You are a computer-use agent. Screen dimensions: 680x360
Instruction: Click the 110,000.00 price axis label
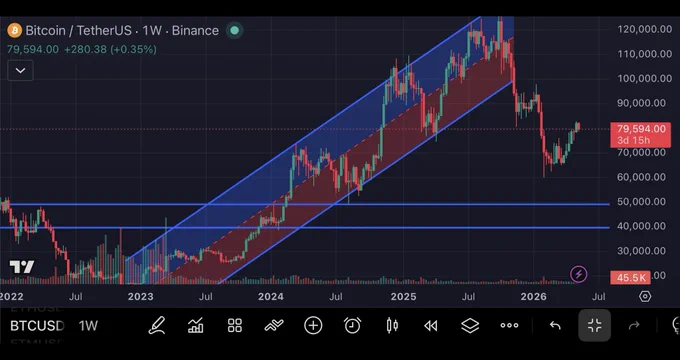pyautogui.click(x=644, y=54)
